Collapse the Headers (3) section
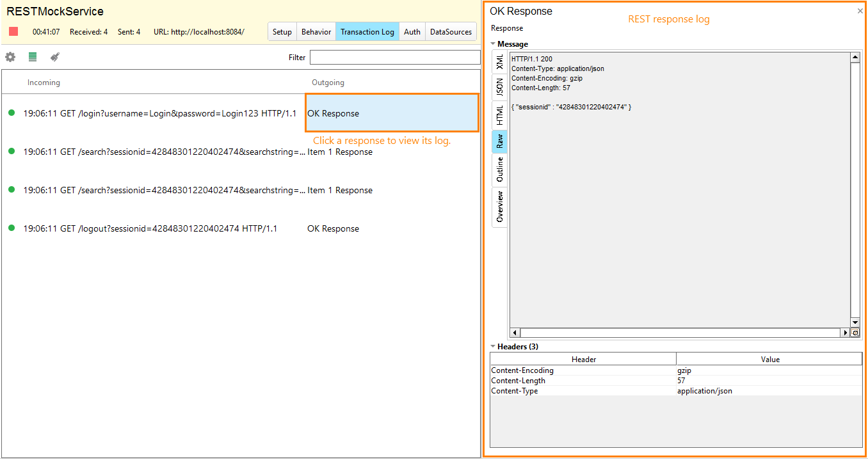868x460 pixels. tap(492, 346)
